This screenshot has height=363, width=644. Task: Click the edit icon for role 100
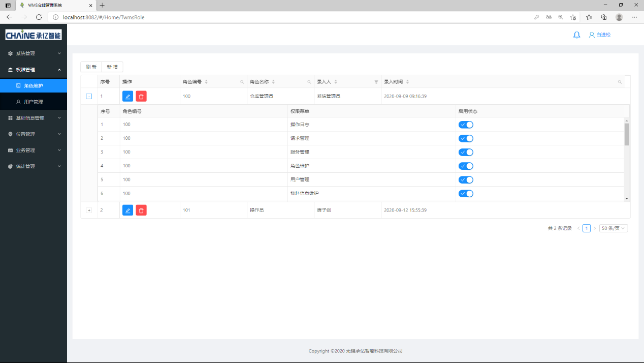127,96
